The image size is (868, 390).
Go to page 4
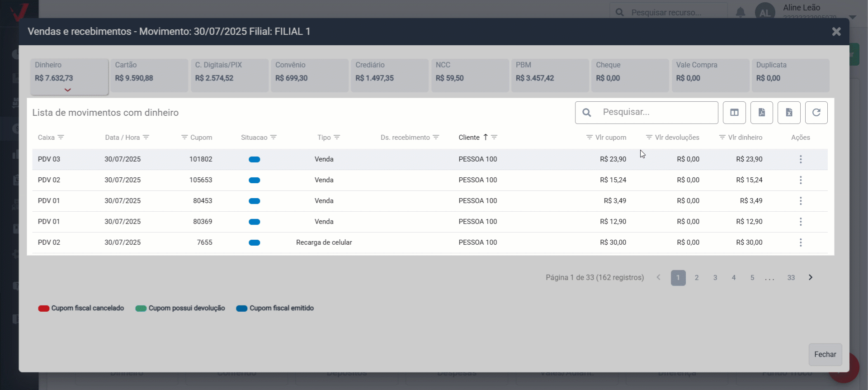[x=734, y=278]
